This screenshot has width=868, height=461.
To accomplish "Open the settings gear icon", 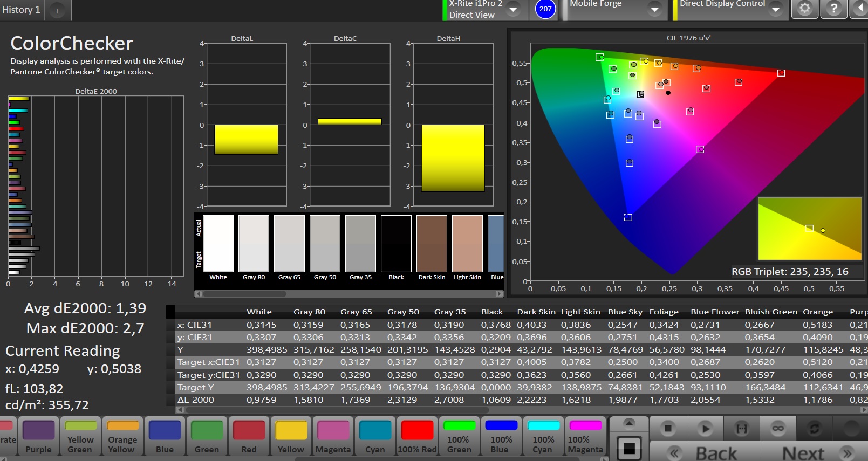I will [804, 9].
